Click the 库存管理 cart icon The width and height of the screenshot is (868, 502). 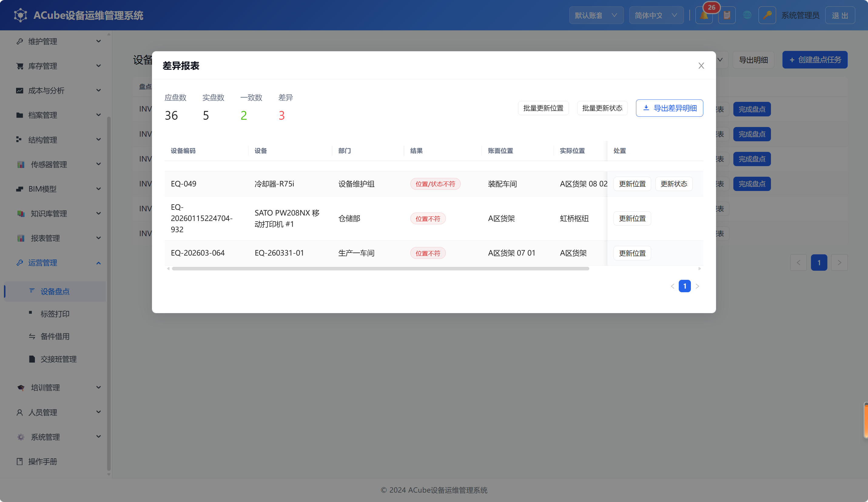[20, 66]
